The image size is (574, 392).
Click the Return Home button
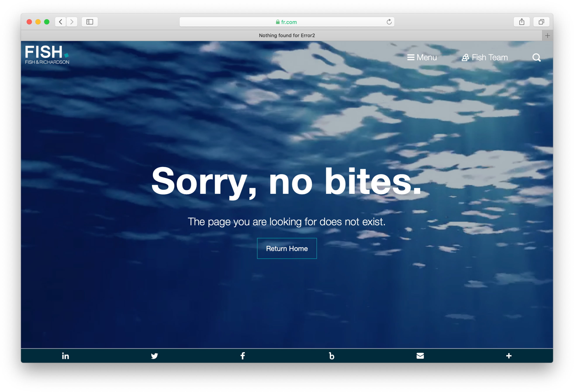click(287, 248)
